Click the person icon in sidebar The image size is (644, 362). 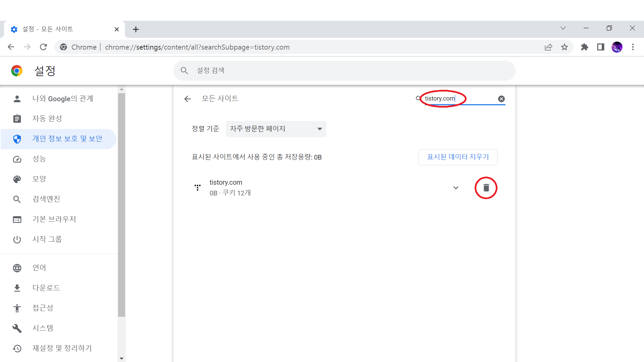coord(17,99)
